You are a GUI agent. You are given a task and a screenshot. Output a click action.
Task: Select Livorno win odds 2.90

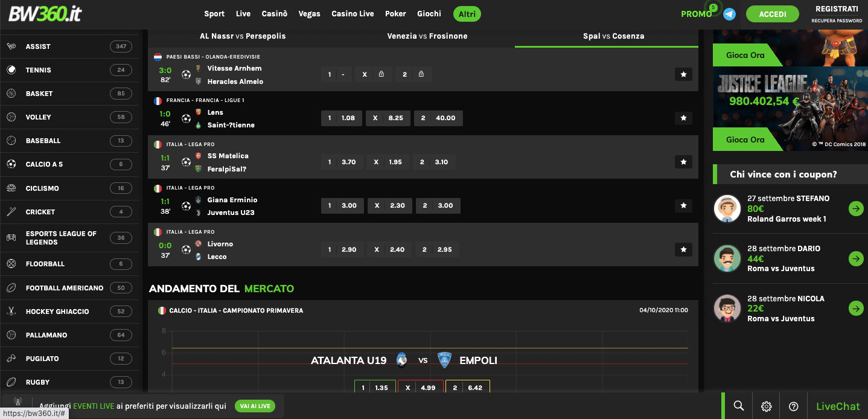[x=342, y=249]
